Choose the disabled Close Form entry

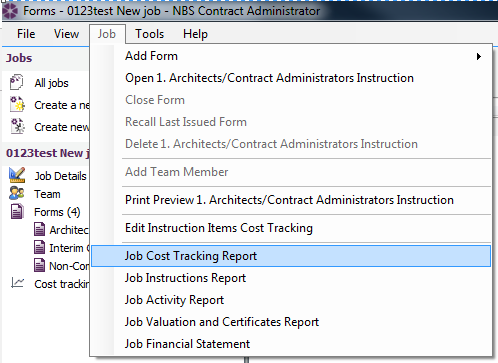coord(291,100)
